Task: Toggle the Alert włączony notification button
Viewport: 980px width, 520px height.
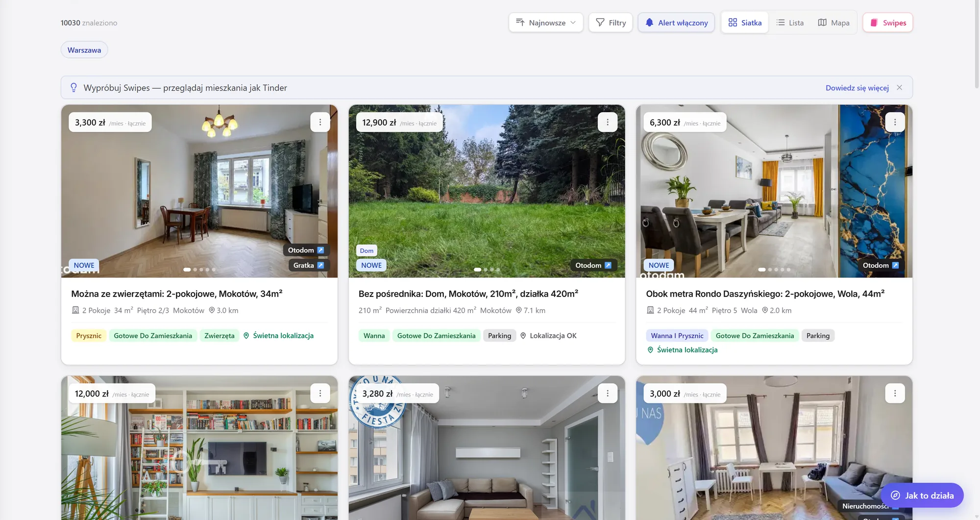Action: pyautogui.click(x=676, y=23)
